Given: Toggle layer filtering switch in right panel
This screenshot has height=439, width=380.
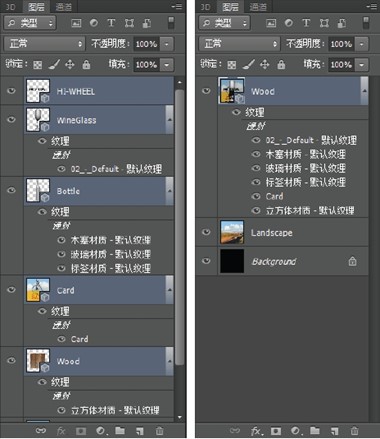Looking at the screenshot, I should (x=366, y=23).
